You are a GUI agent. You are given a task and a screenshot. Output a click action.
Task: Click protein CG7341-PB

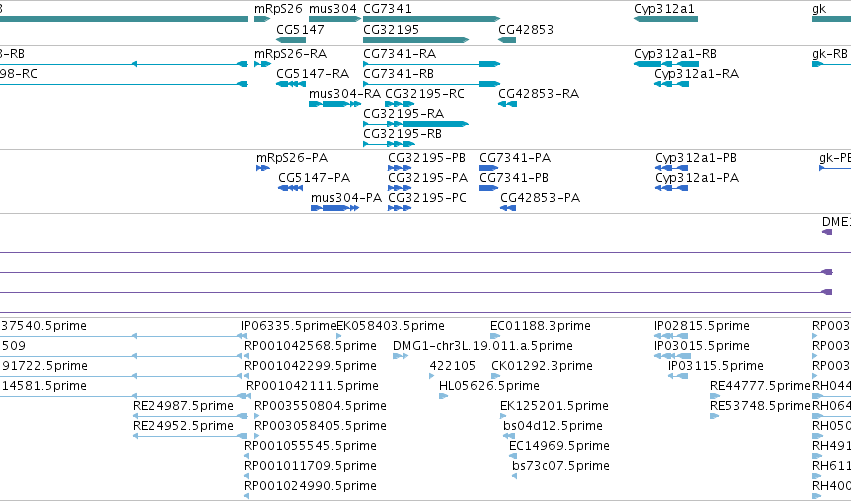[x=514, y=178]
